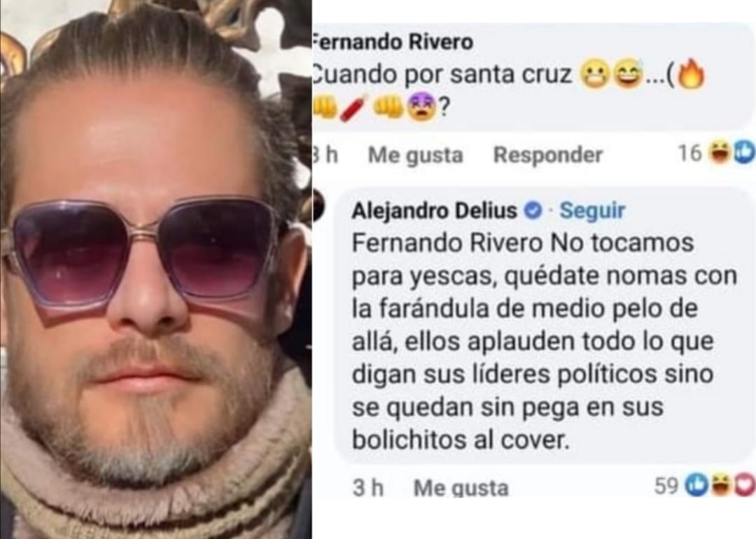Open the reaction count 59 list
Viewport: 756px width, 539px height.
tap(666, 486)
